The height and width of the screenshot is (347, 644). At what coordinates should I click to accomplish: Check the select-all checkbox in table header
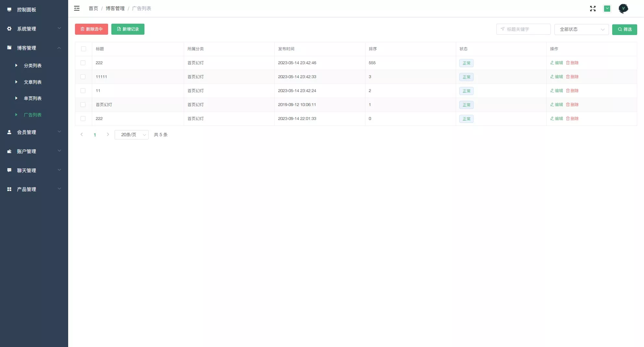83,49
